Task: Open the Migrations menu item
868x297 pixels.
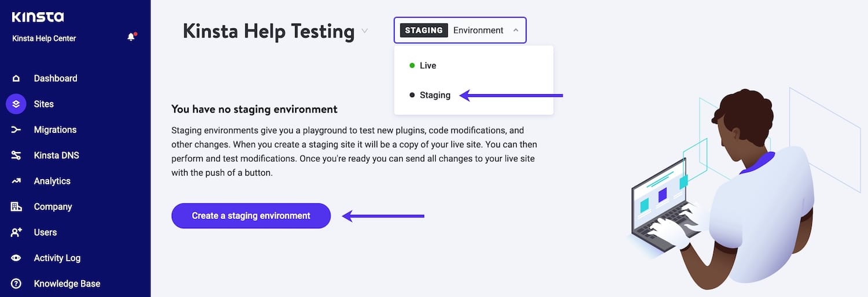Action: tap(55, 130)
